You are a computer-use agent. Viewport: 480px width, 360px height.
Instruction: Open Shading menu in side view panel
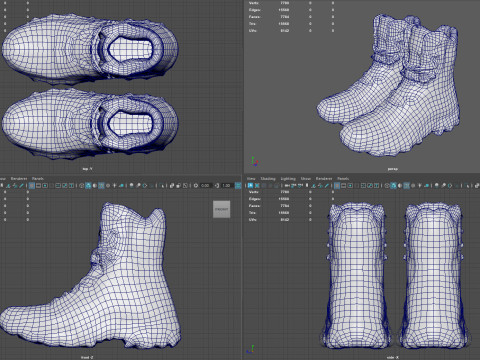coord(268,178)
